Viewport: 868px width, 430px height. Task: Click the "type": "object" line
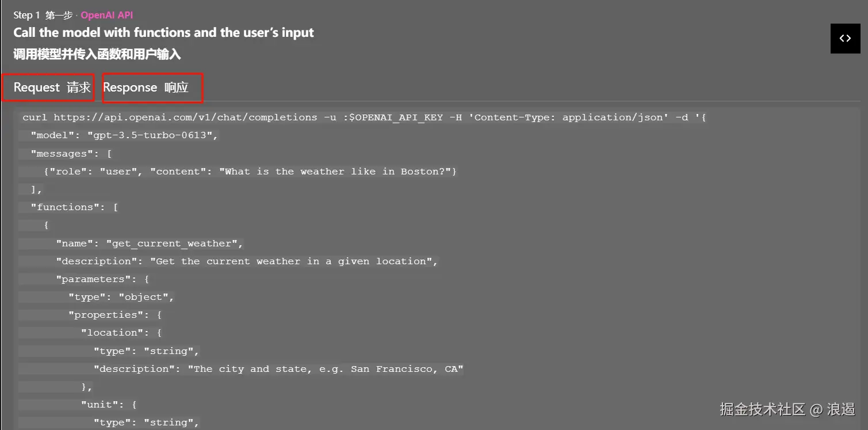pyautogui.click(x=121, y=297)
